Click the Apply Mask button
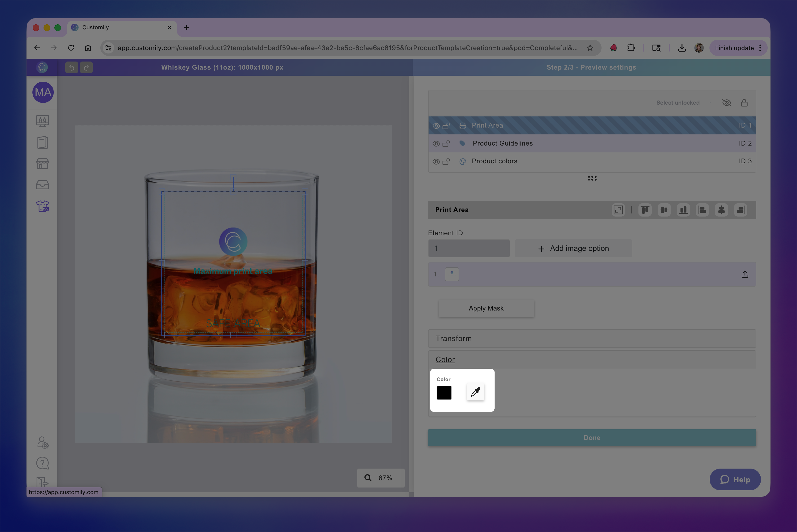The width and height of the screenshot is (797, 532). (486, 308)
